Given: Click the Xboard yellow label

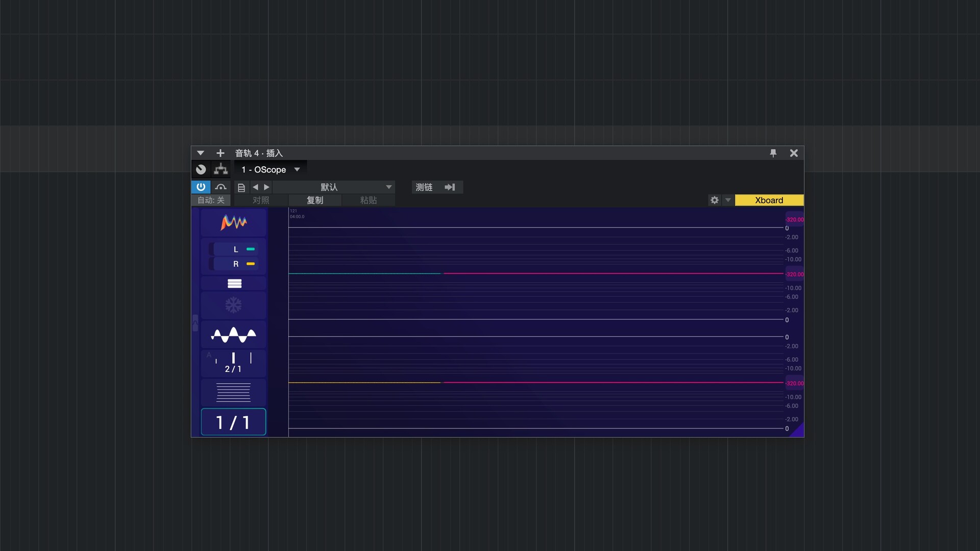Looking at the screenshot, I should (x=769, y=200).
